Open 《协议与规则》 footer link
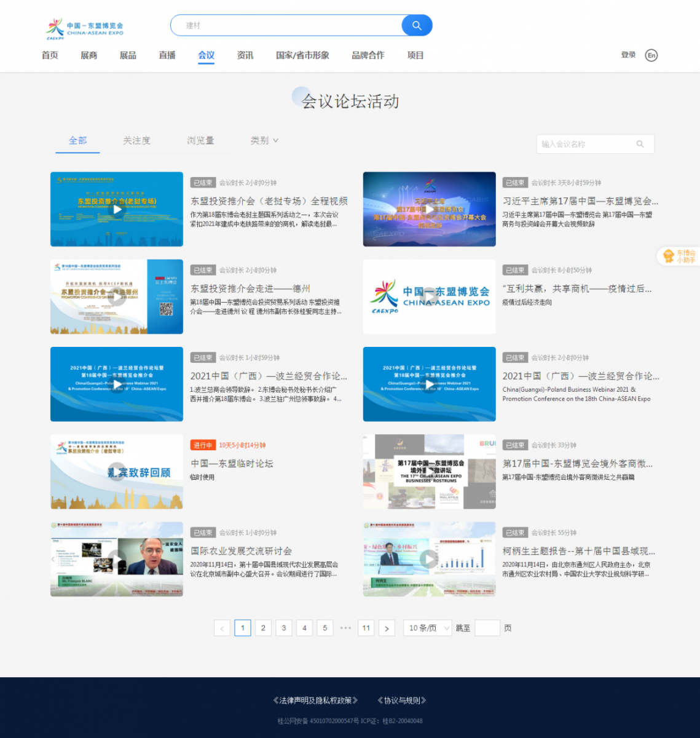 402,700
